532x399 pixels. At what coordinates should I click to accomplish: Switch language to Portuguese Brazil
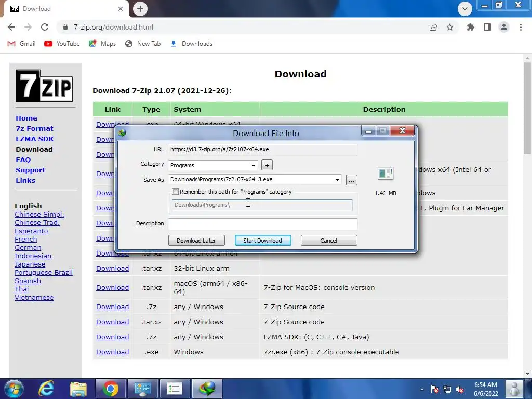44,272
